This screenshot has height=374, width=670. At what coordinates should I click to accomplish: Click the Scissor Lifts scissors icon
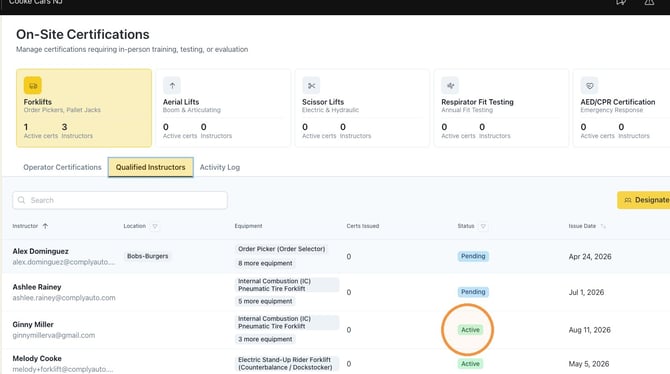[311, 85]
